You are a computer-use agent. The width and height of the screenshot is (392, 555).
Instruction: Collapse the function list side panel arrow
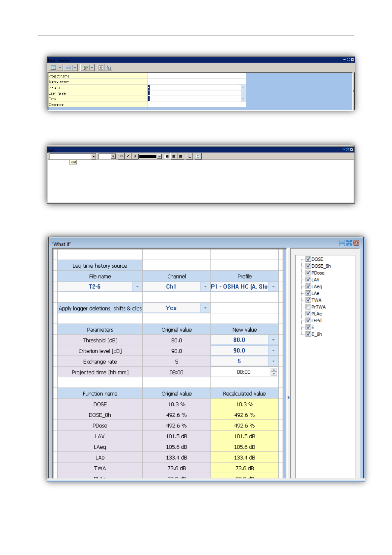[289, 397]
